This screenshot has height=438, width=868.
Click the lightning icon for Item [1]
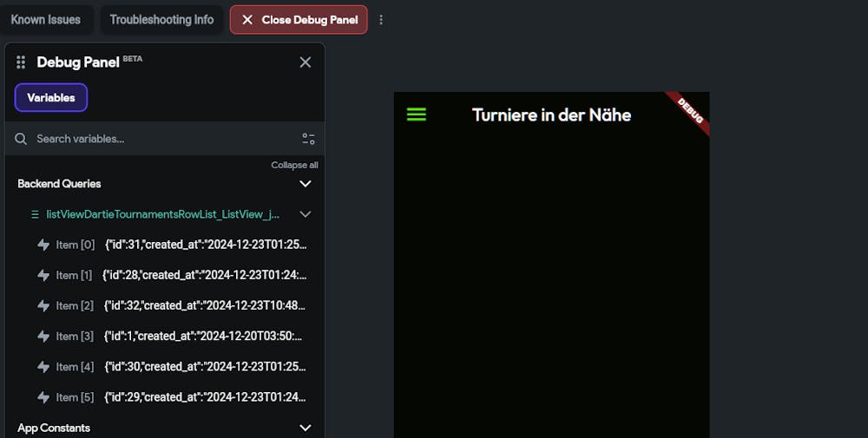(43, 275)
